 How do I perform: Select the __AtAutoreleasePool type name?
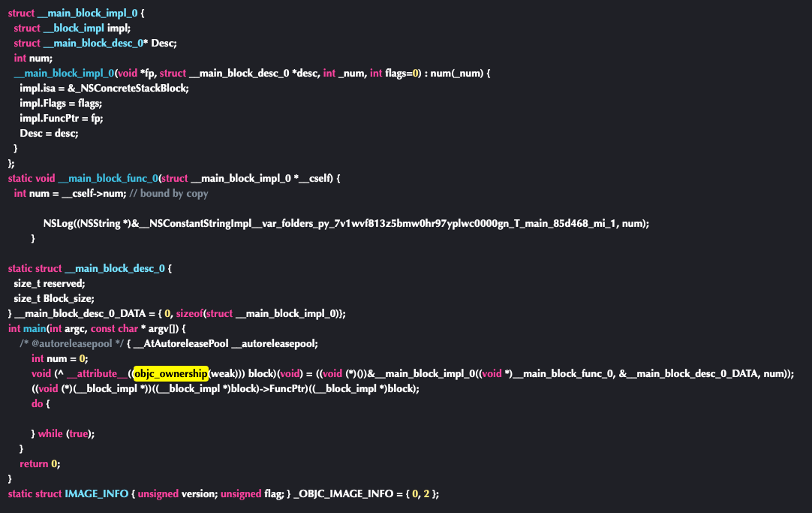click(x=181, y=343)
